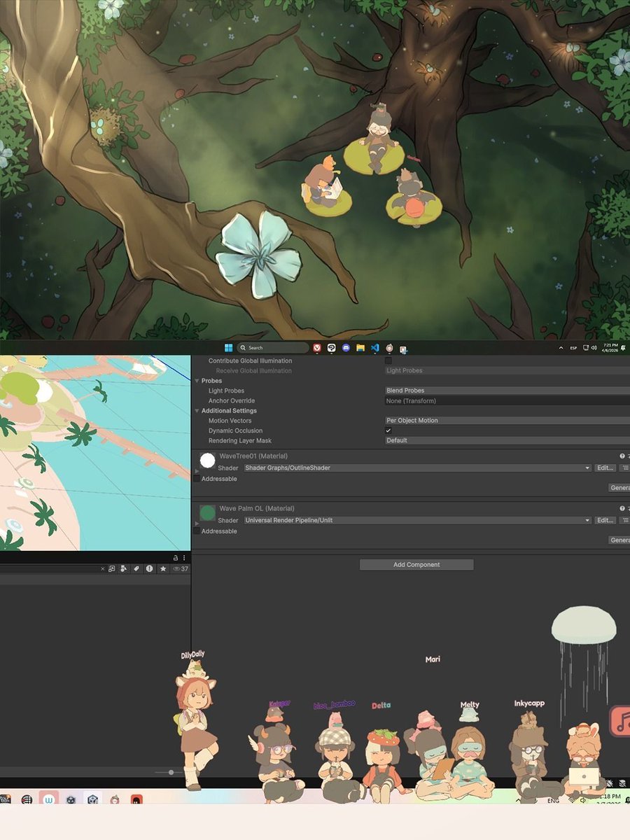The height and width of the screenshot is (840, 630).
Task: Open the Motion Vectors dropdown
Action: (507, 421)
